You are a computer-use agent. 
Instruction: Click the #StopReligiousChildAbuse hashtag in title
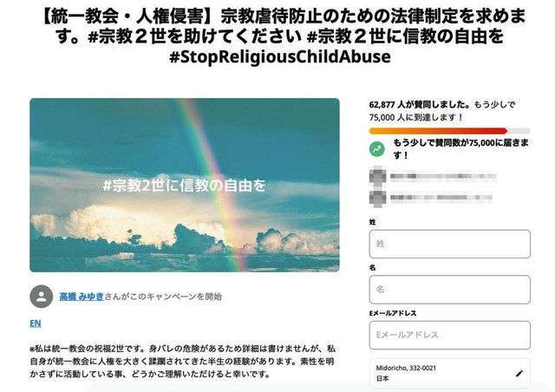tap(280, 56)
